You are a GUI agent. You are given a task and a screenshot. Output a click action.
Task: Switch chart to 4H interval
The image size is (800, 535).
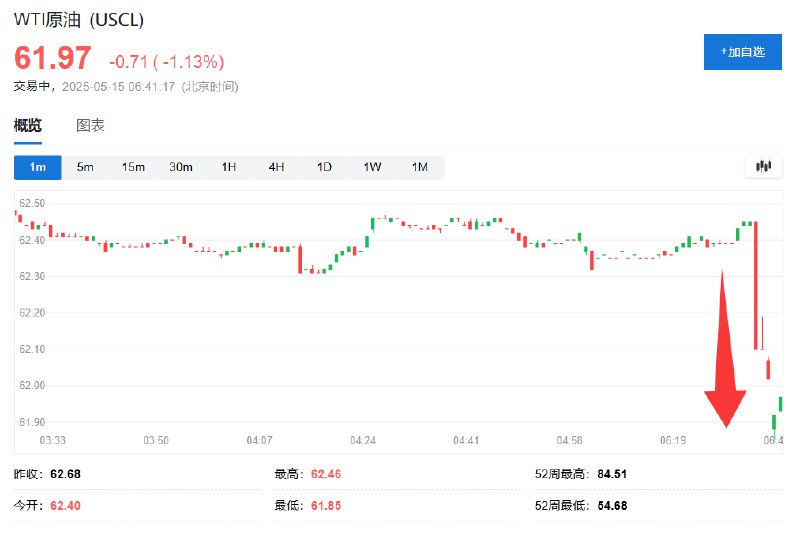277,167
